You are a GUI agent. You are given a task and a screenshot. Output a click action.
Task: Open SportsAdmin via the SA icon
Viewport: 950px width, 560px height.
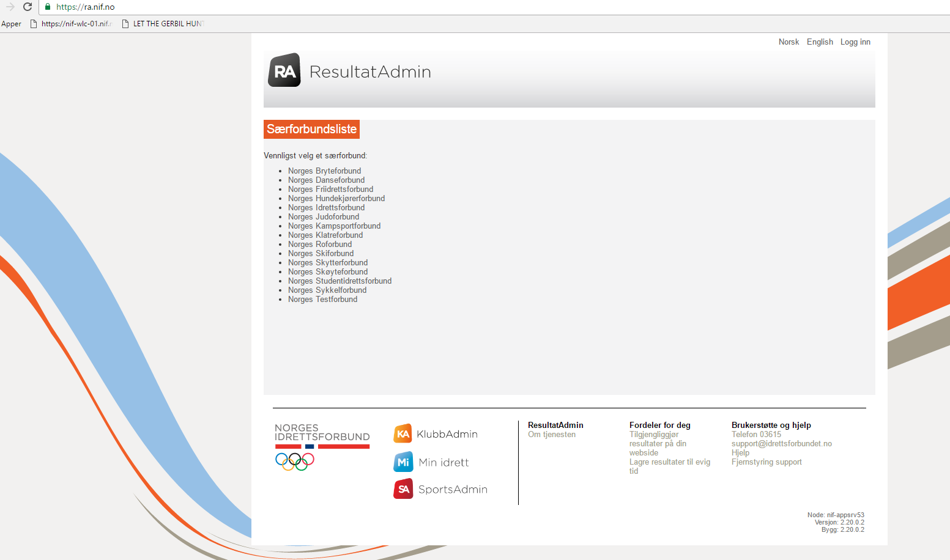click(x=403, y=489)
